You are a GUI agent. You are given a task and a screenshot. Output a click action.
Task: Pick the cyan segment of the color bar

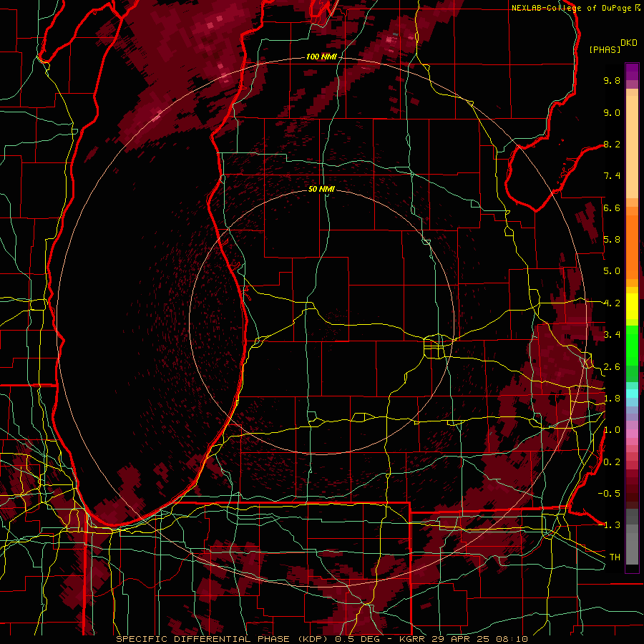click(632, 393)
